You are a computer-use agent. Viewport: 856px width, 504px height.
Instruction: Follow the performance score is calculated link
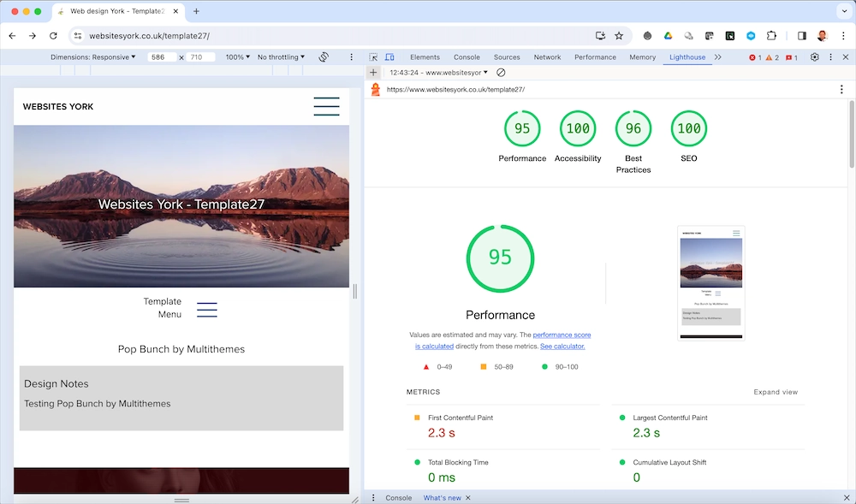502,341
